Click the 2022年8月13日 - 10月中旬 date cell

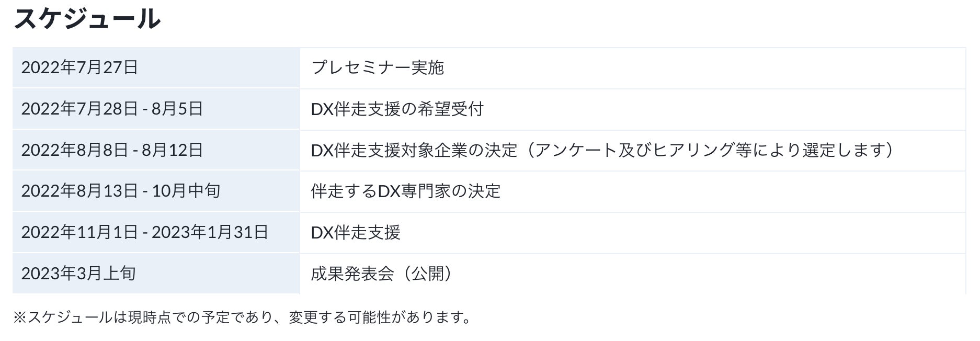pyautogui.click(x=120, y=191)
